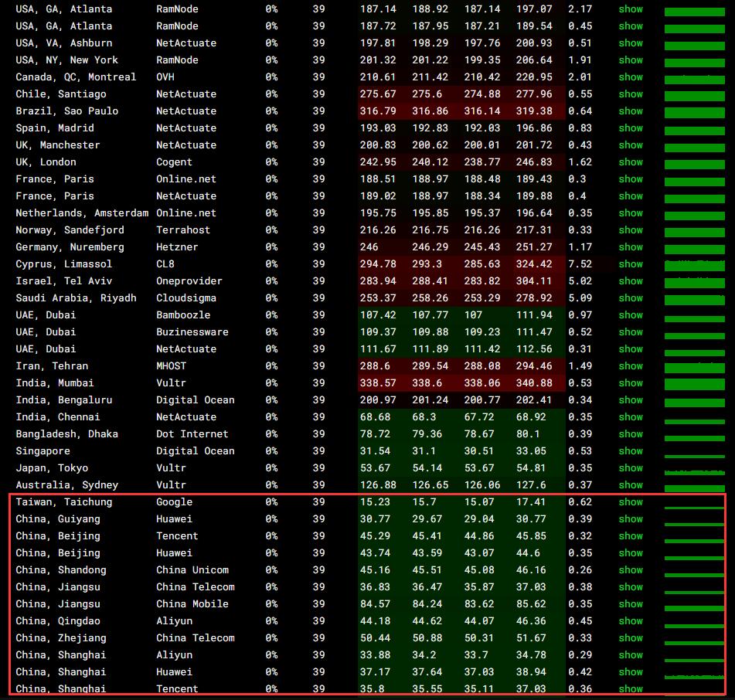The width and height of the screenshot is (735, 700).
Task: Click "show" for China, Shandong
Action: click(631, 569)
